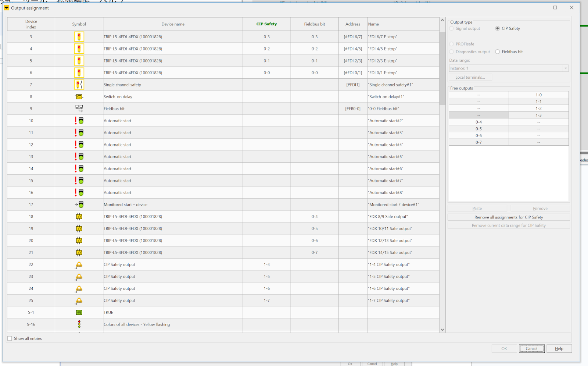Select the CIP Safety output type radio
The height and width of the screenshot is (366, 588).
498,28
